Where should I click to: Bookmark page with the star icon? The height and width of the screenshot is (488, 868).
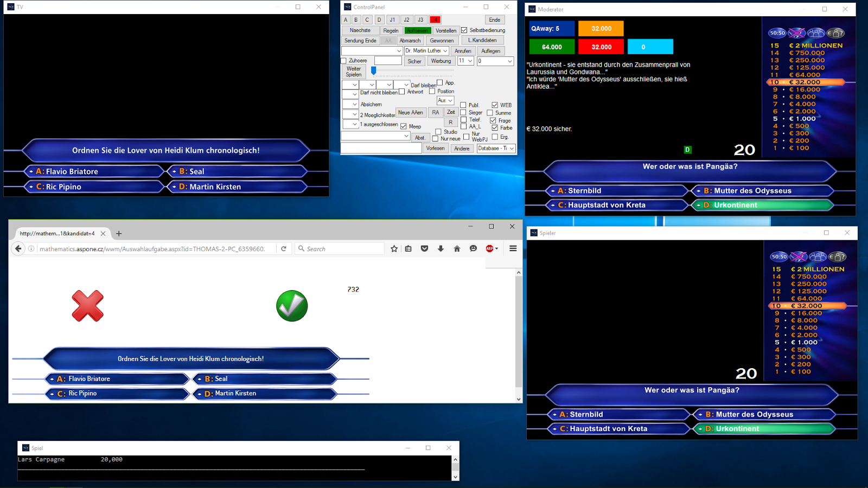(394, 249)
